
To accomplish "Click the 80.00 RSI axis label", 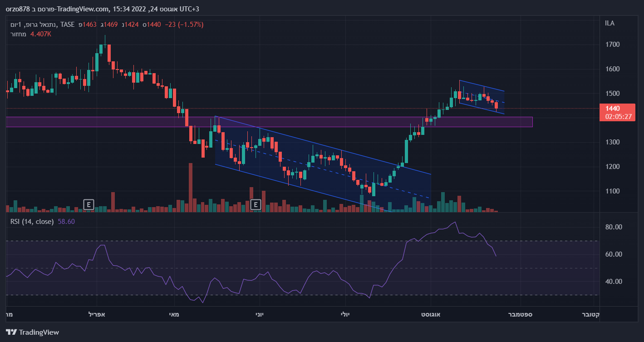I will 614,227.
